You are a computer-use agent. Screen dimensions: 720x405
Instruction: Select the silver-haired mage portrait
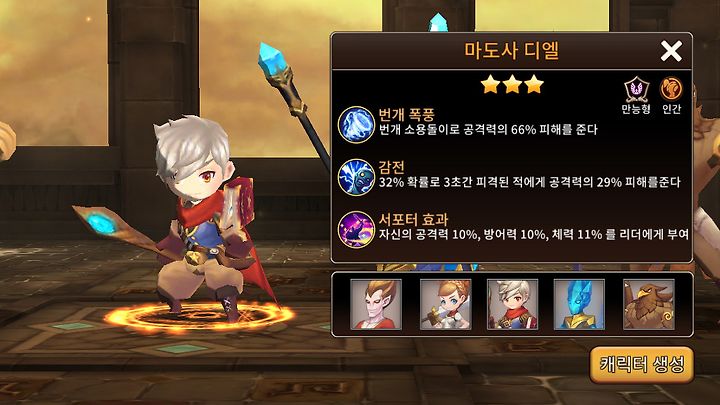pos(512,304)
